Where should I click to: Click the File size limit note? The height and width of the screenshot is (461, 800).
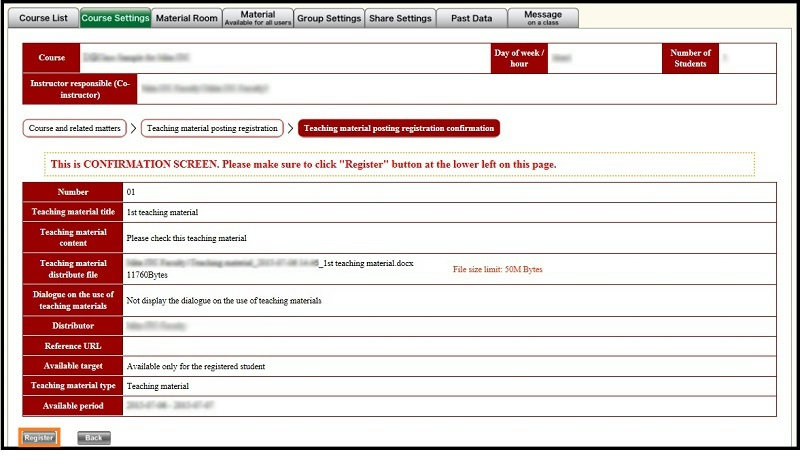[497, 269]
